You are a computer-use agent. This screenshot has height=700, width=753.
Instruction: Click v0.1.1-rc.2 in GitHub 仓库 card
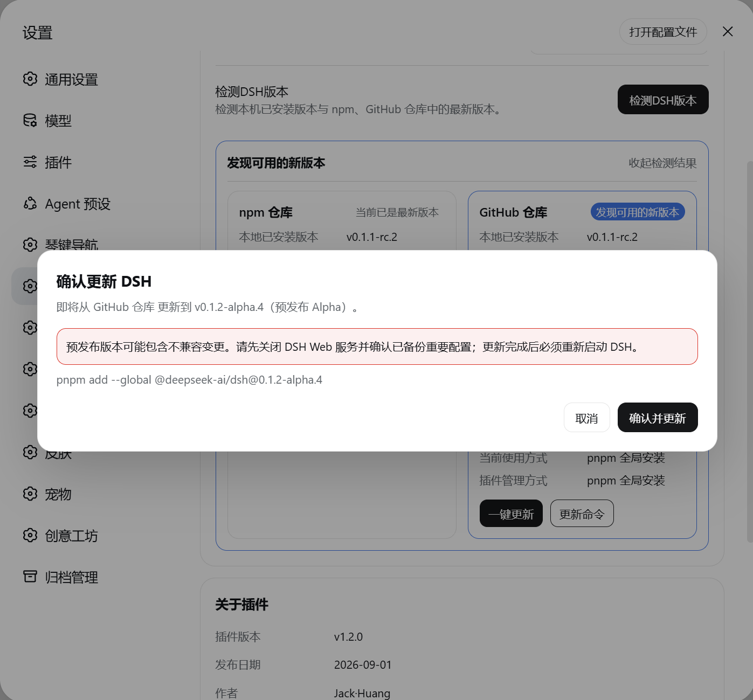(612, 237)
